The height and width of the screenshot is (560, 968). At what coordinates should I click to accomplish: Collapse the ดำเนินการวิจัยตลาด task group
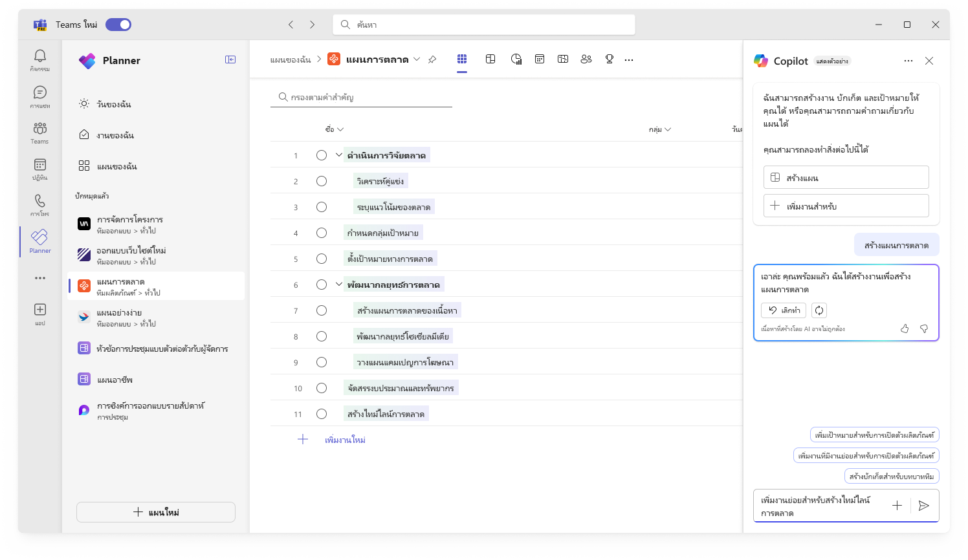338,155
